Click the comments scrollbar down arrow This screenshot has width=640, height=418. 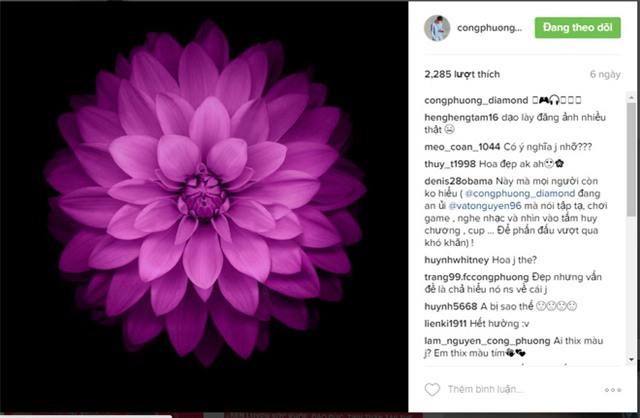coord(631,359)
